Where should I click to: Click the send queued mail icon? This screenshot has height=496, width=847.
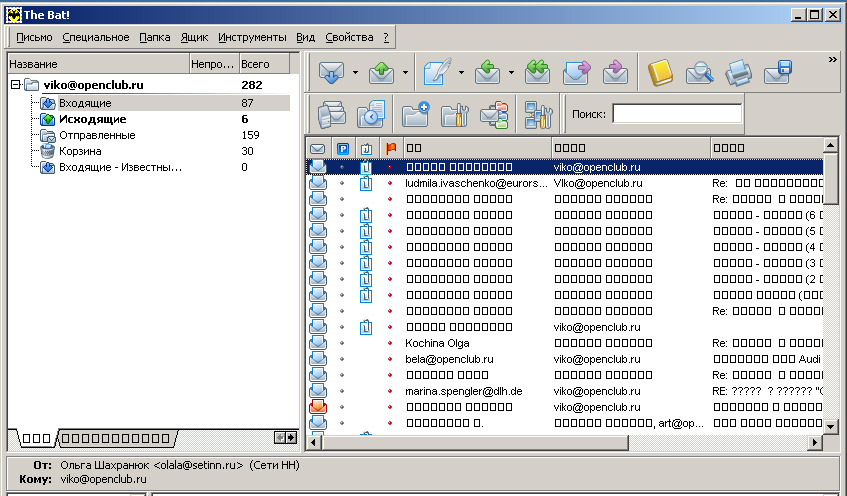[381, 72]
